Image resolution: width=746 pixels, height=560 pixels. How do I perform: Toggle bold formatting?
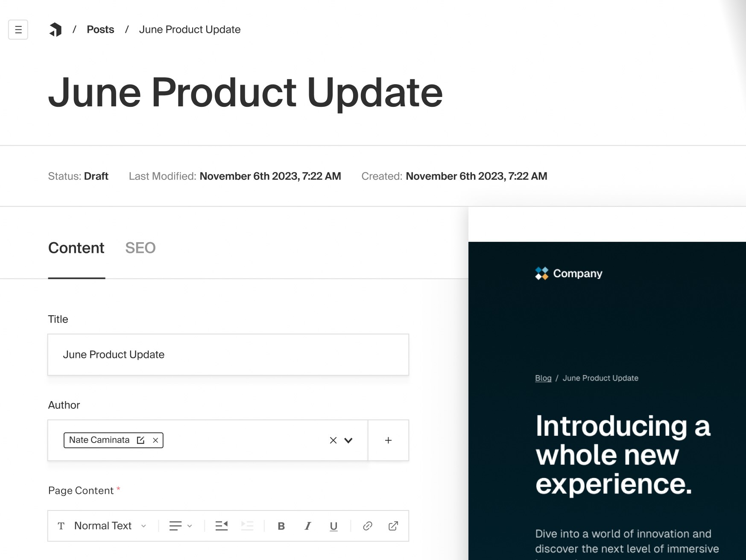pyautogui.click(x=281, y=526)
